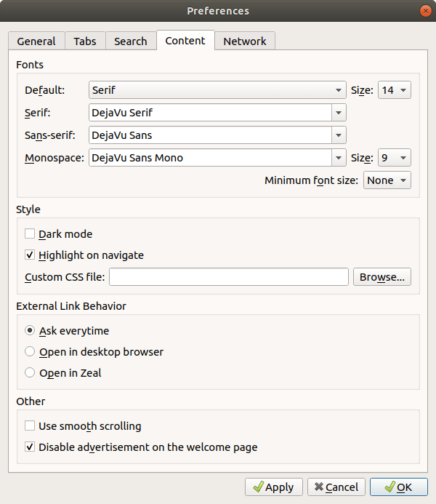Click the Apply button

pos(274,487)
